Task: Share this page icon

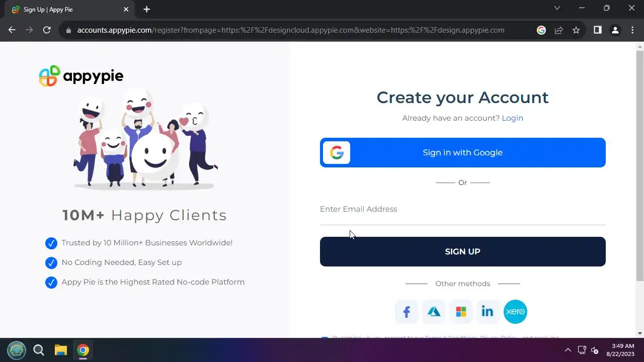Action: pyautogui.click(x=558, y=30)
